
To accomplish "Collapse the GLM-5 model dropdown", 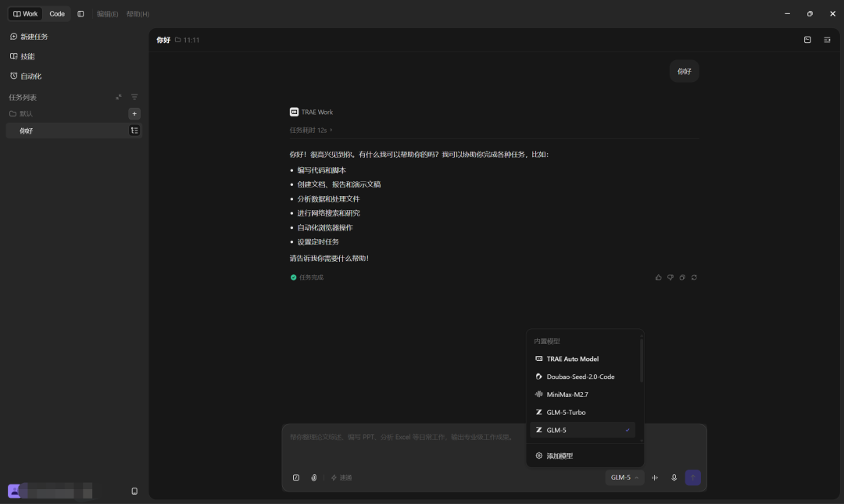I will tap(624, 477).
